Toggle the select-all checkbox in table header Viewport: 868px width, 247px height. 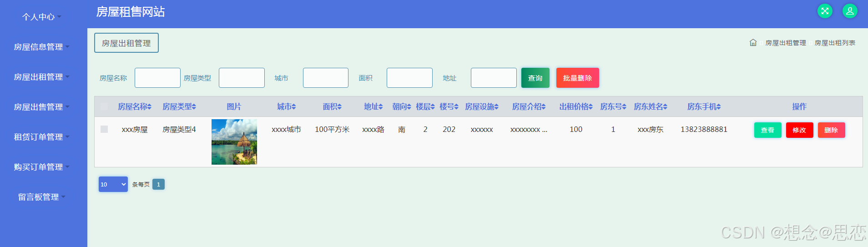click(104, 106)
